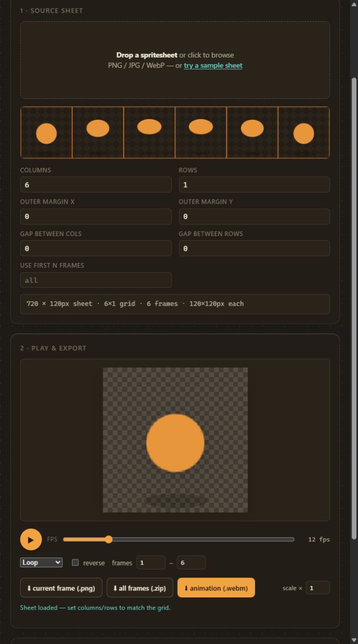Click the Use First N Frames field
358x644 pixels.
[x=96, y=280]
